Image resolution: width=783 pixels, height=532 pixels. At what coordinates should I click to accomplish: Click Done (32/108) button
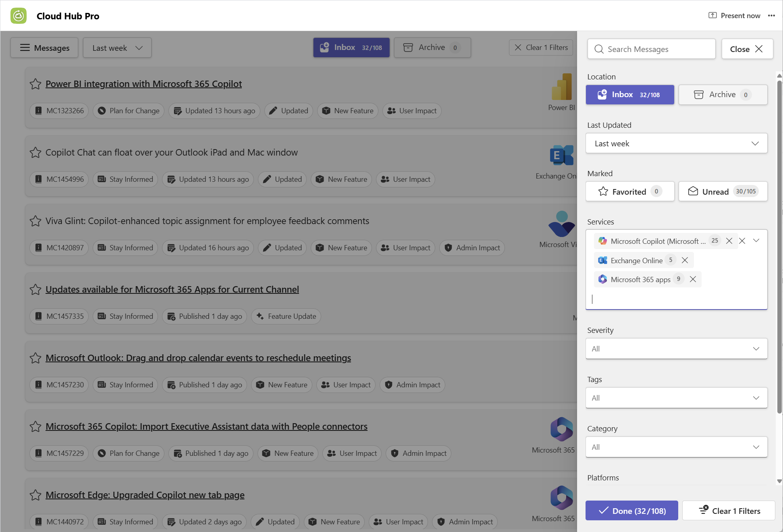tap(631, 511)
